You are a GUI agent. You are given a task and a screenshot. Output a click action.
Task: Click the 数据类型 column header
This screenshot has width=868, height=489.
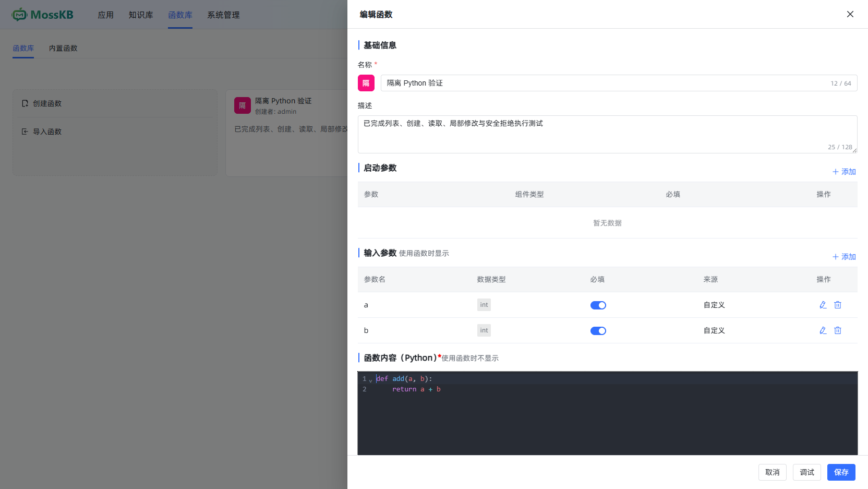(491, 279)
